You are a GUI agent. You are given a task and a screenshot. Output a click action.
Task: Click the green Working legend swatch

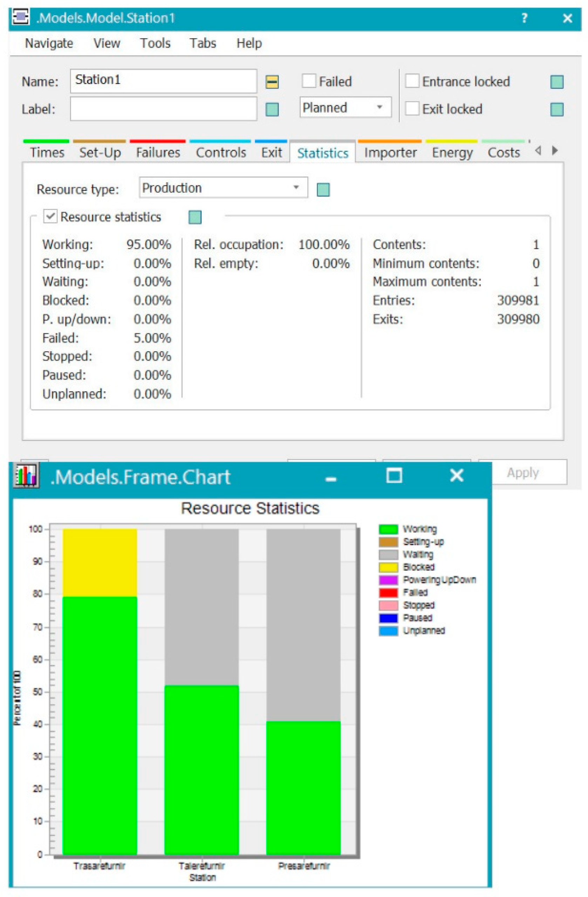click(388, 529)
